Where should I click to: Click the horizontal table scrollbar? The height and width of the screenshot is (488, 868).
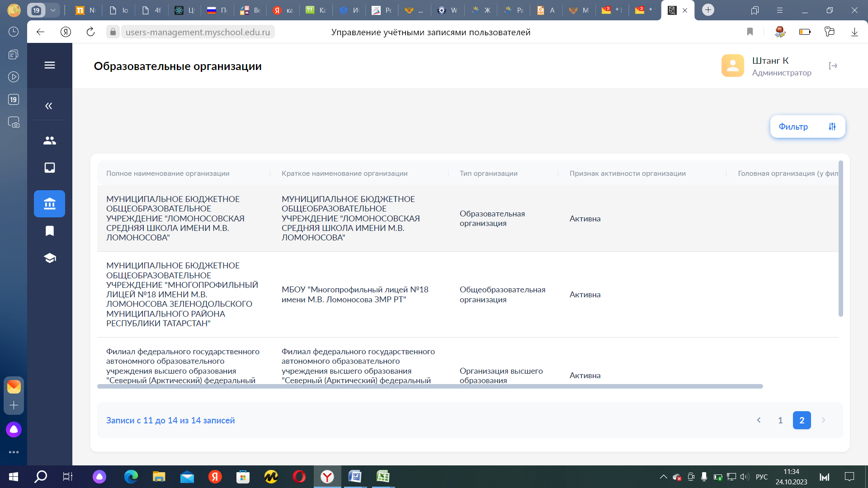(x=430, y=386)
